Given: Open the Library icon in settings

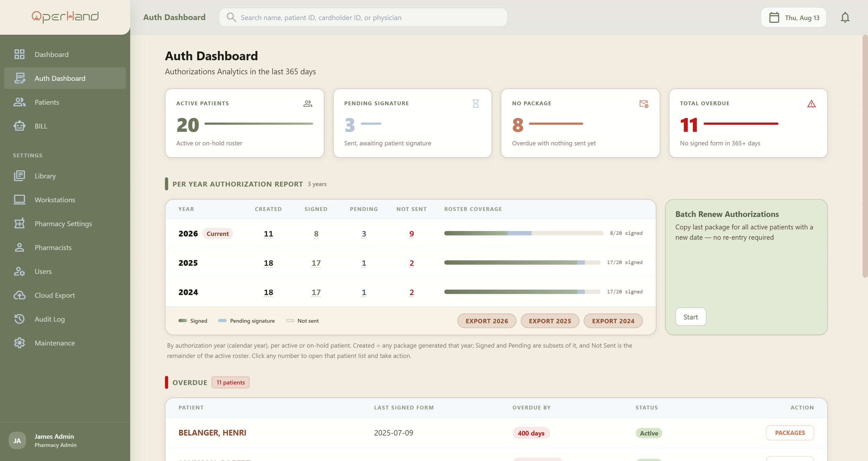Looking at the screenshot, I should (x=20, y=176).
